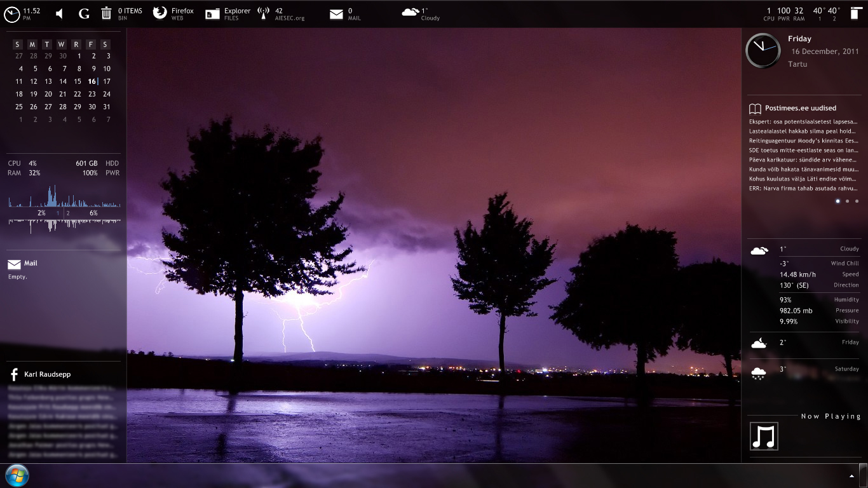Select the first news page dot
Viewport: 868px width, 488px height.
837,201
